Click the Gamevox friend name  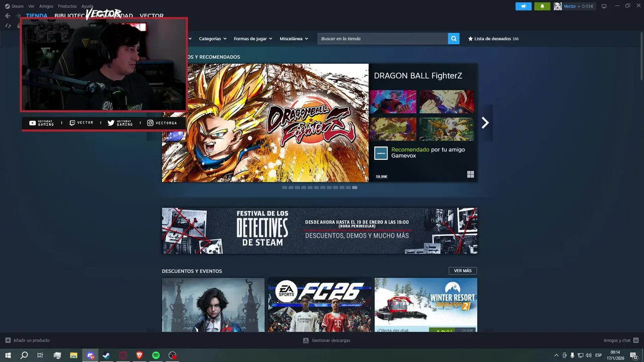(404, 156)
